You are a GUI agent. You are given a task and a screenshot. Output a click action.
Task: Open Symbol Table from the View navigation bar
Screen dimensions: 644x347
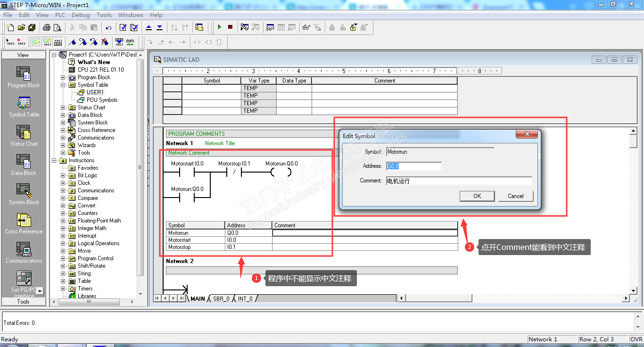click(24, 107)
